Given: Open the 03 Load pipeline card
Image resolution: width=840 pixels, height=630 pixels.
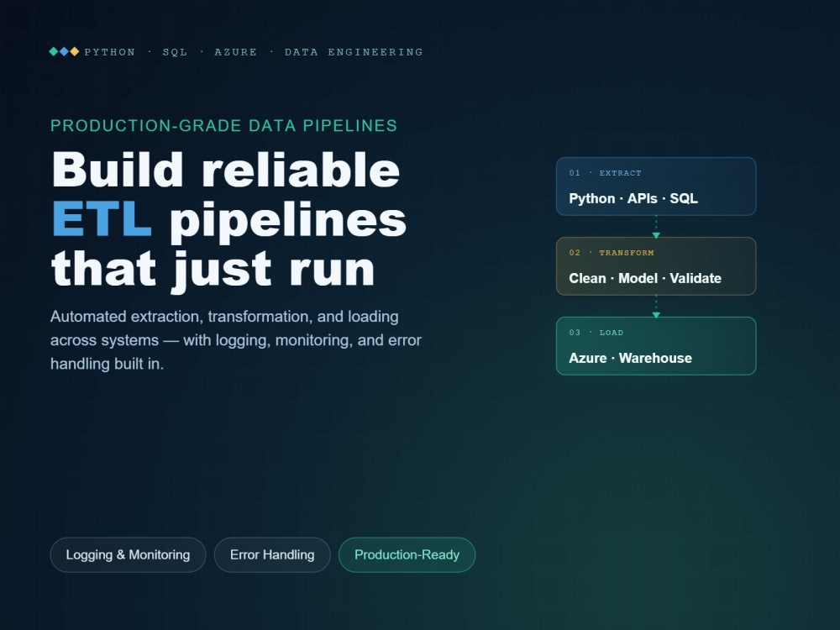Looking at the screenshot, I should pyautogui.click(x=656, y=346).
